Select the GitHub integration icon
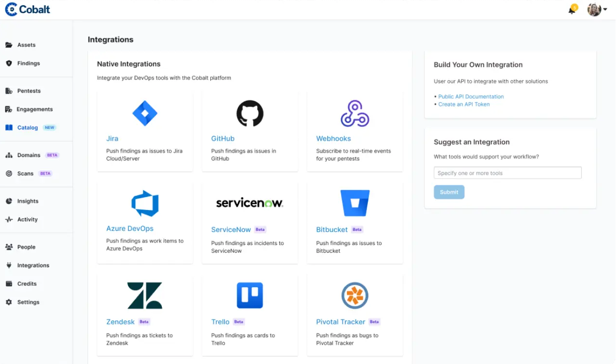The width and height of the screenshot is (616, 364). click(x=250, y=113)
